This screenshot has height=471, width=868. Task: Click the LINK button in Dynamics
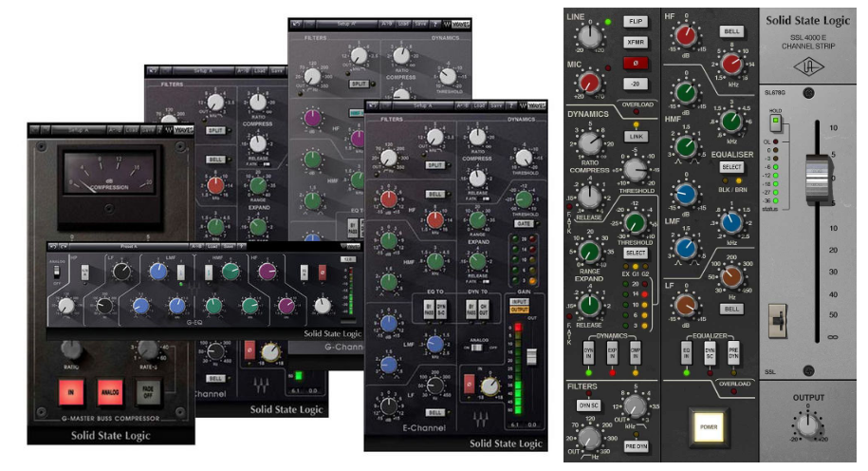pos(636,137)
